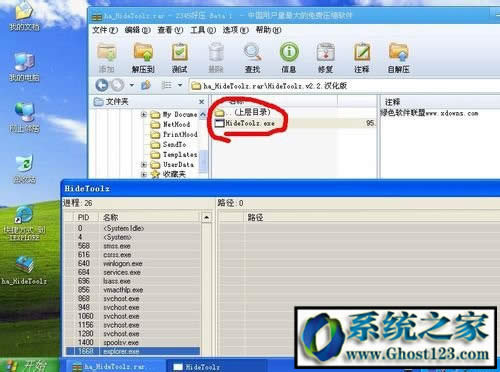The height and width of the screenshot is (372, 500).
Task: Close the folder tree (文件夹) pane
Action: [201, 102]
